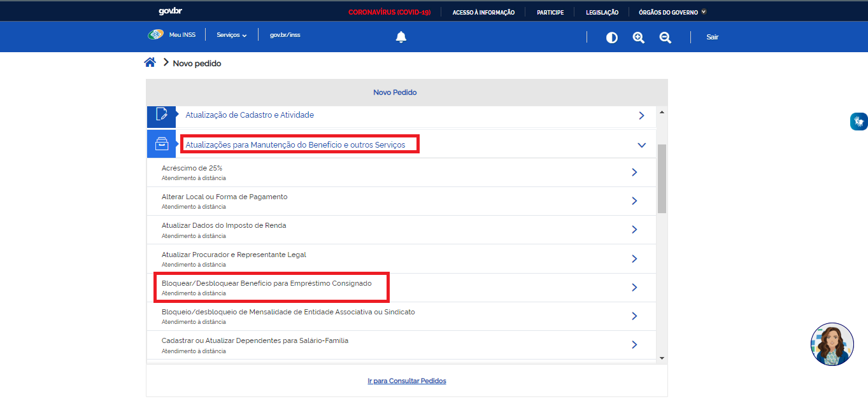This screenshot has width=868, height=399.
Task: Open the Legislação menu item
Action: click(602, 12)
